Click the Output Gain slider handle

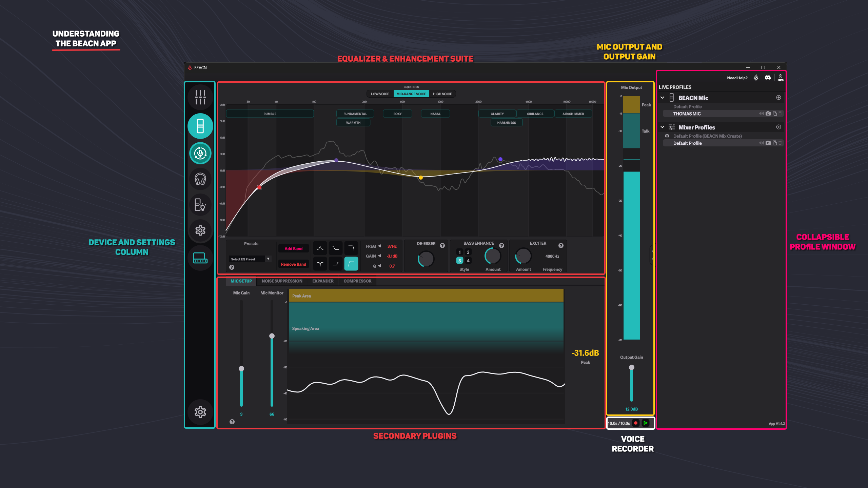coord(632,367)
